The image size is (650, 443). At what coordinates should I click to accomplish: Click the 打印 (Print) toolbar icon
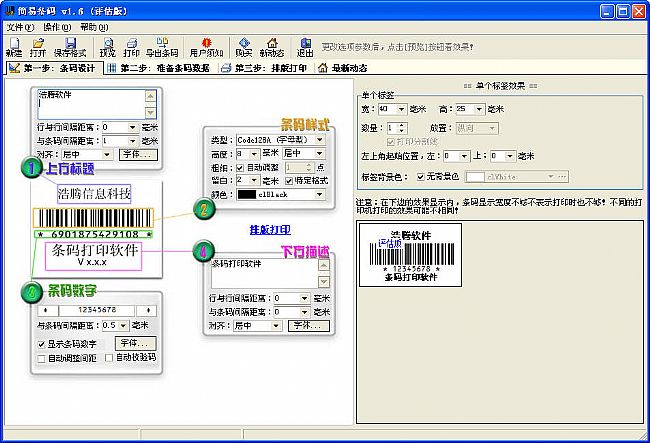tap(131, 47)
